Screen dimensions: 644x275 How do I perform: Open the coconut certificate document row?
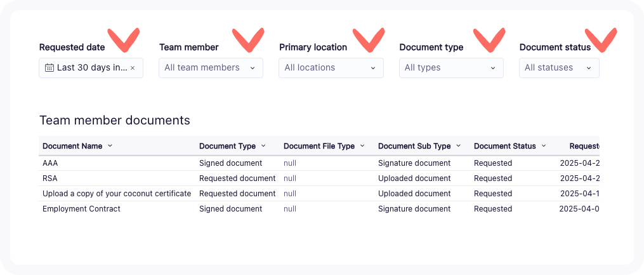(x=117, y=194)
